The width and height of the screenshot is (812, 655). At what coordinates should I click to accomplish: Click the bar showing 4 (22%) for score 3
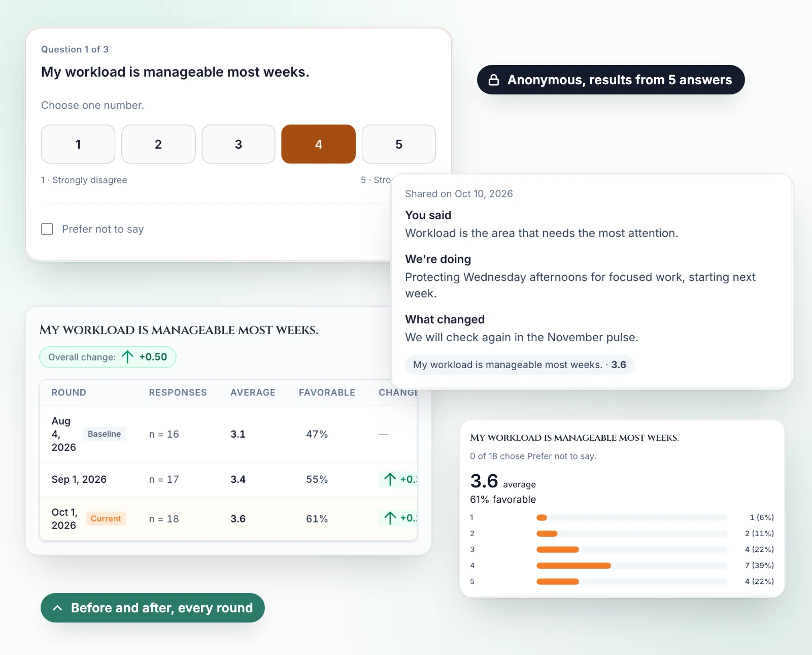coord(632,549)
